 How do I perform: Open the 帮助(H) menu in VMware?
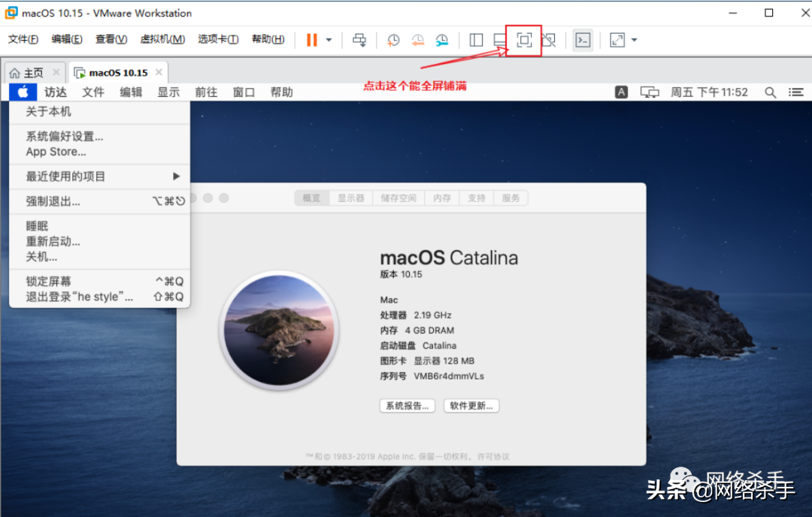pyautogui.click(x=268, y=39)
